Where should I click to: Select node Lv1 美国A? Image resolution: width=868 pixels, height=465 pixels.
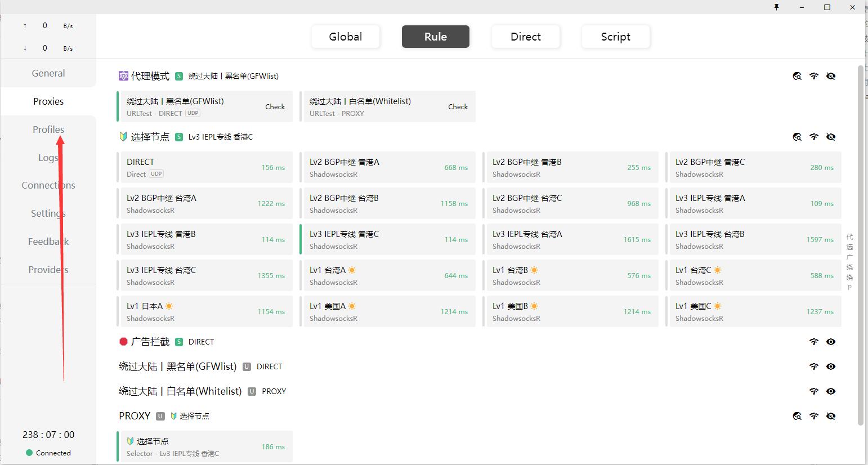[388, 311]
